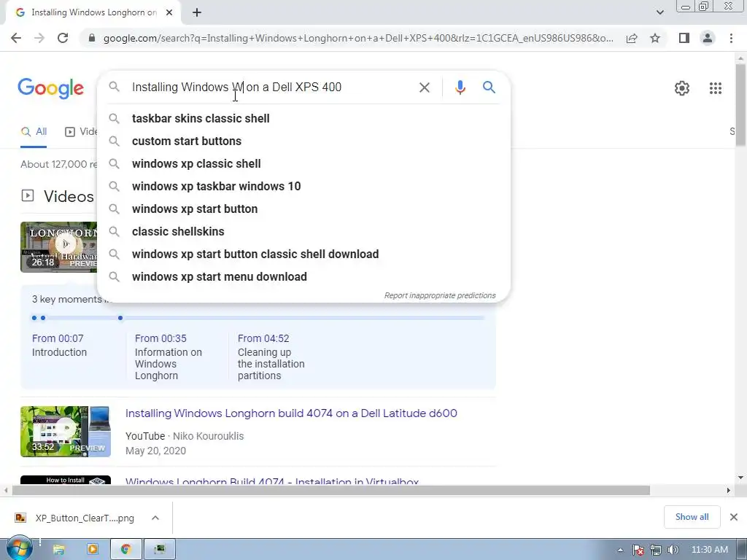Open Google settings gear
747x560 pixels.
[682, 88]
